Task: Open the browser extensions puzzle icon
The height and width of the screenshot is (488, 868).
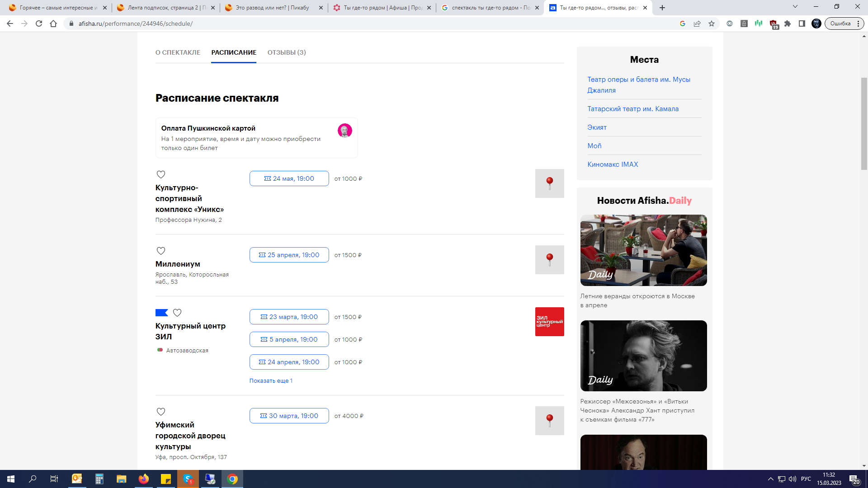Action: (788, 23)
